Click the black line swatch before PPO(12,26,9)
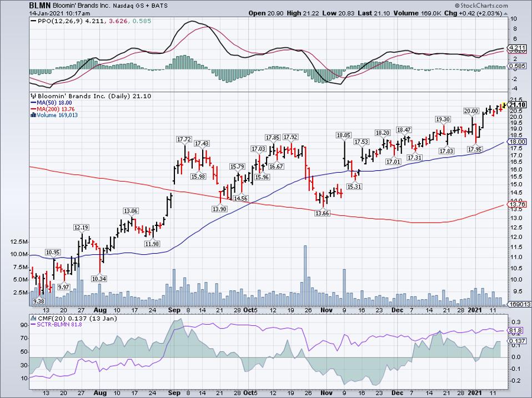The width and height of the screenshot is (532, 398). tap(33, 21)
